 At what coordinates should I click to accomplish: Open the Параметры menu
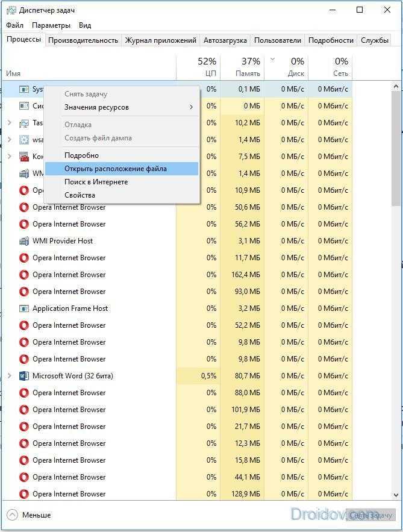pyautogui.click(x=51, y=25)
